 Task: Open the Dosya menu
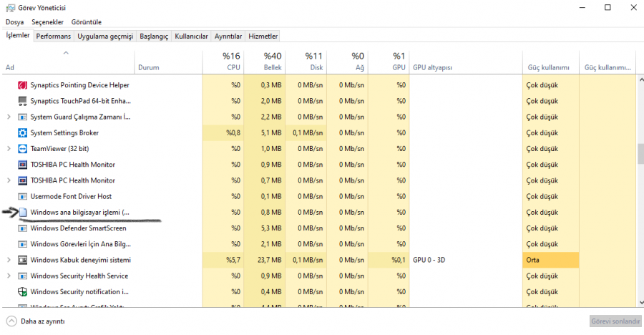pyautogui.click(x=15, y=22)
